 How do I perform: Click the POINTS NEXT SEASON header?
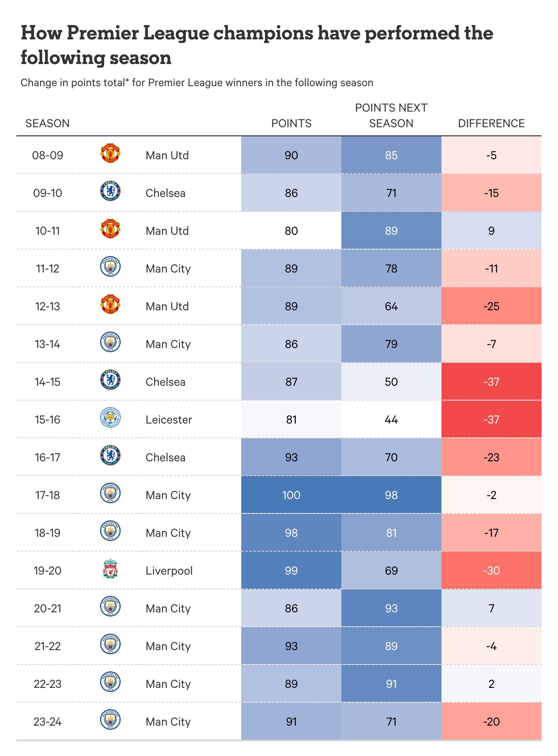(391, 116)
